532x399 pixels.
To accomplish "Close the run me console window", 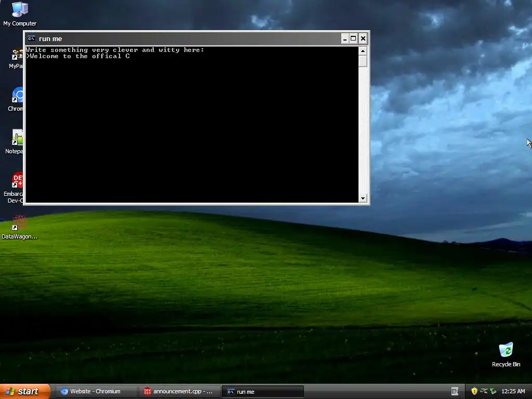I will (363, 38).
